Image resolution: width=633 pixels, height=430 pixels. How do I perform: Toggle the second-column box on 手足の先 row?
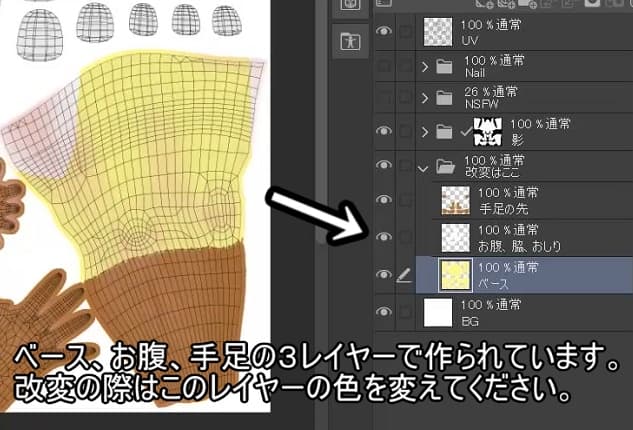point(405,200)
